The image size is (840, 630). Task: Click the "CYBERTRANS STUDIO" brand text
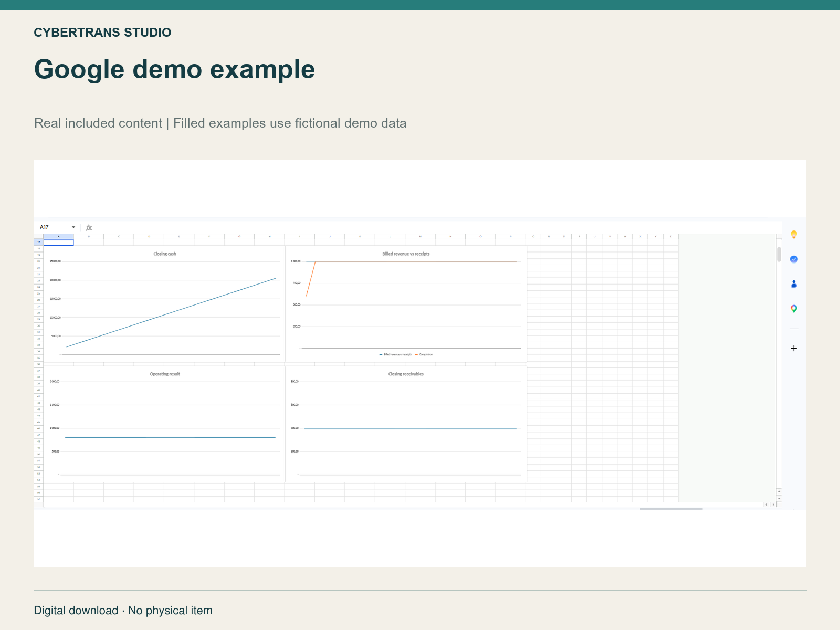pyautogui.click(x=102, y=33)
